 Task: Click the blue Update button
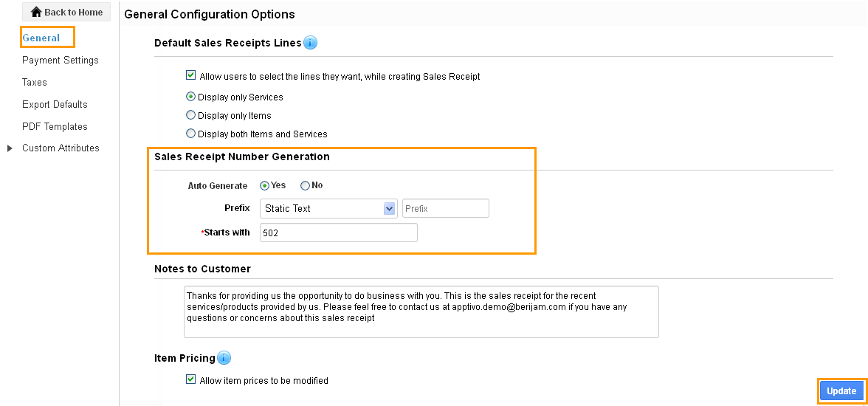tap(841, 390)
